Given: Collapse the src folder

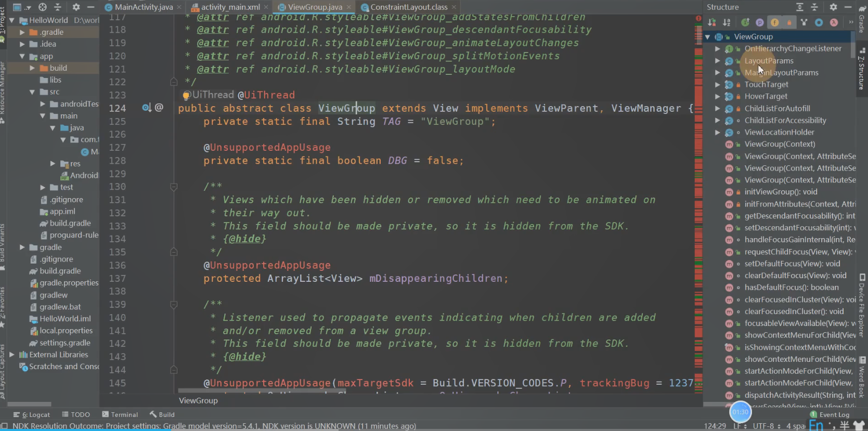Looking at the screenshot, I should (x=32, y=92).
